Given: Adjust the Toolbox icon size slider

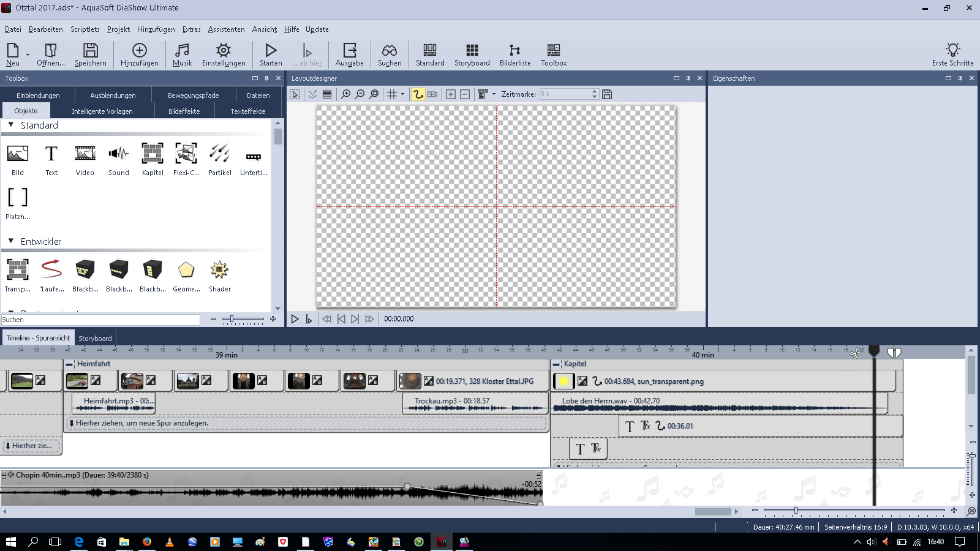Looking at the screenshot, I should pyautogui.click(x=232, y=319).
